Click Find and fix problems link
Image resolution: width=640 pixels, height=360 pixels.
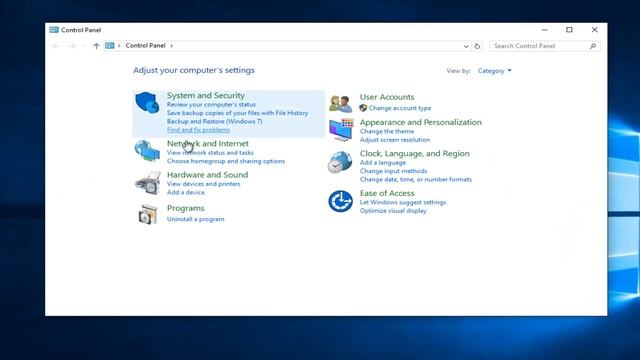[x=198, y=130]
